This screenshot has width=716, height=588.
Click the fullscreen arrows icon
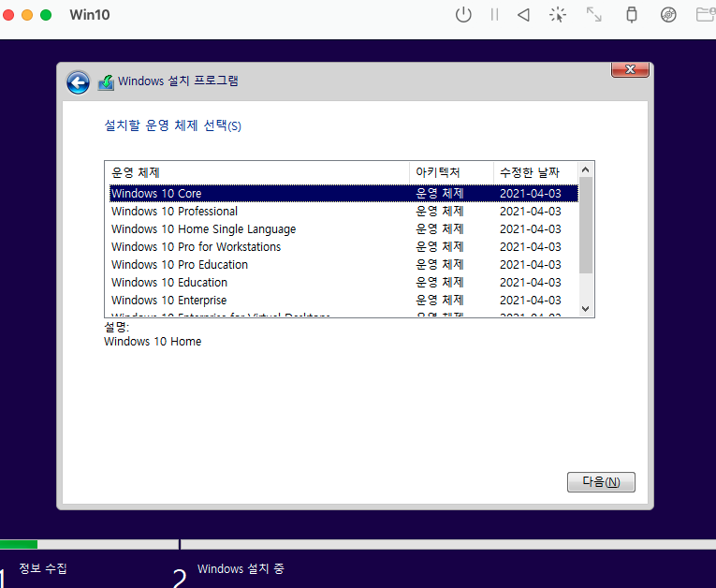tap(593, 15)
